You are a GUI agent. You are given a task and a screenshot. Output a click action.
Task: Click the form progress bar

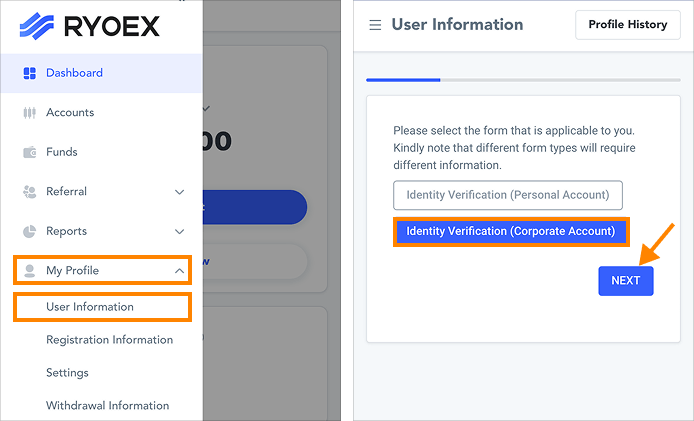pos(523,79)
